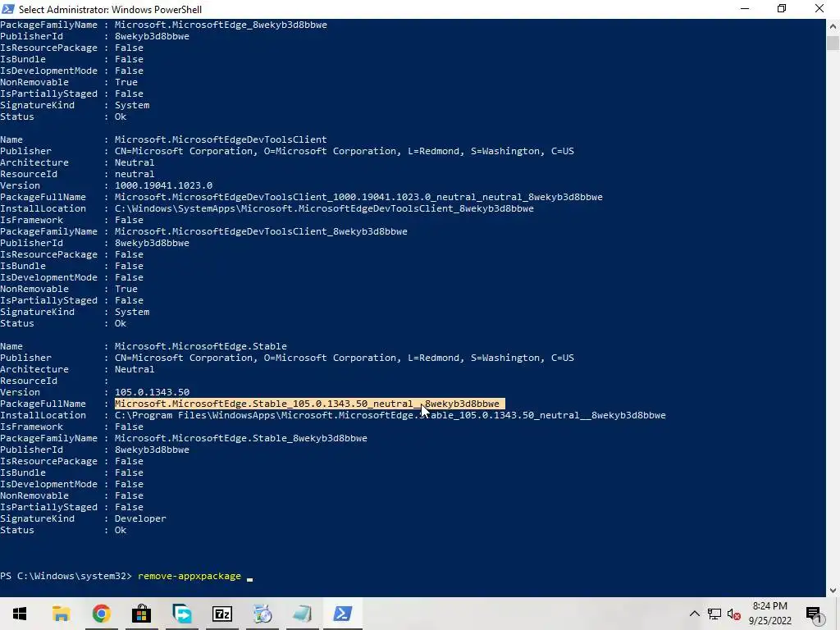Viewport: 840px width, 630px height.
Task: Click the PS C:\Windows\system32> prompt
Action: click(x=66, y=576)
